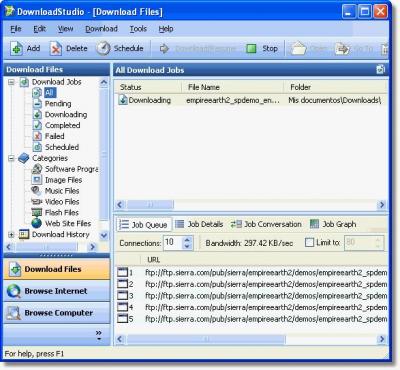The width and height of the screenshot is (400, 370).
Task: Click the All Download Jobs header icon
Action: (380, 70)
